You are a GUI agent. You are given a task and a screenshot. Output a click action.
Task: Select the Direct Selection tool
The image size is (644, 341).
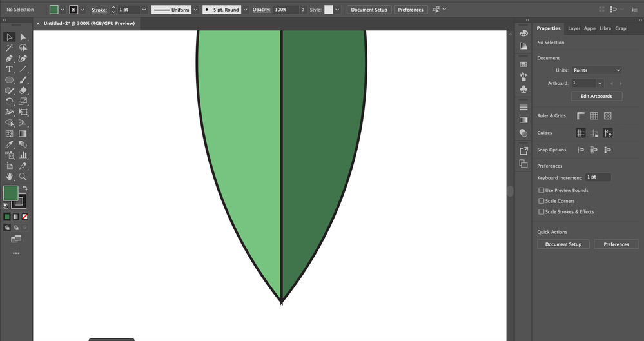tap(23, 37)
